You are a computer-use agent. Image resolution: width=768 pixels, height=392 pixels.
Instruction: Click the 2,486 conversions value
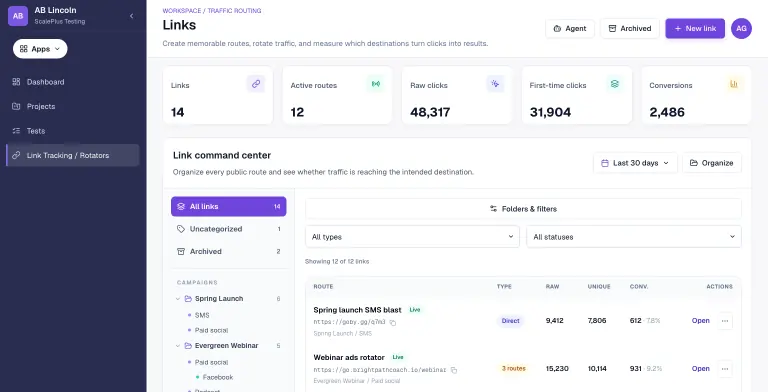(667, 112)
